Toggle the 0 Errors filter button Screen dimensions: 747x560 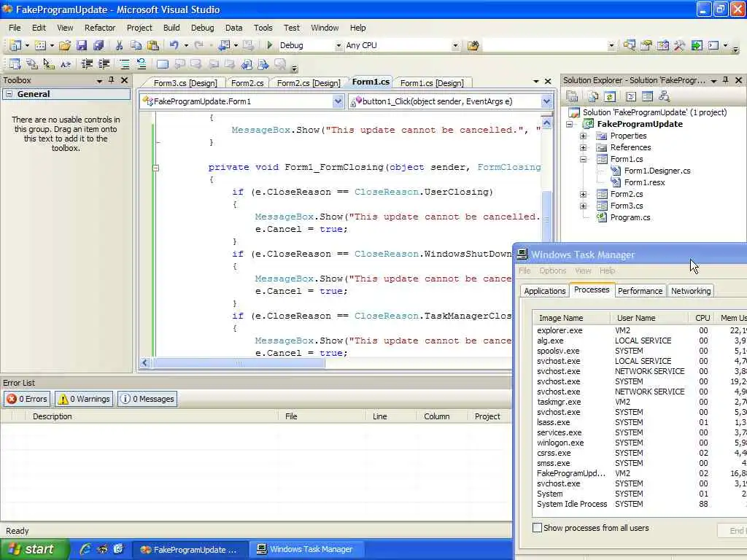point(27,399)
